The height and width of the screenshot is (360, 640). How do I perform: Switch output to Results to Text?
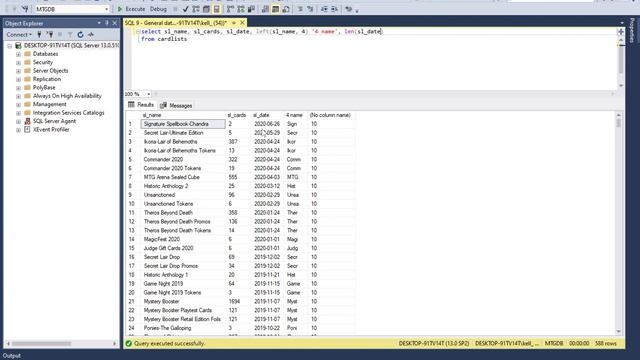pos(265,9)
